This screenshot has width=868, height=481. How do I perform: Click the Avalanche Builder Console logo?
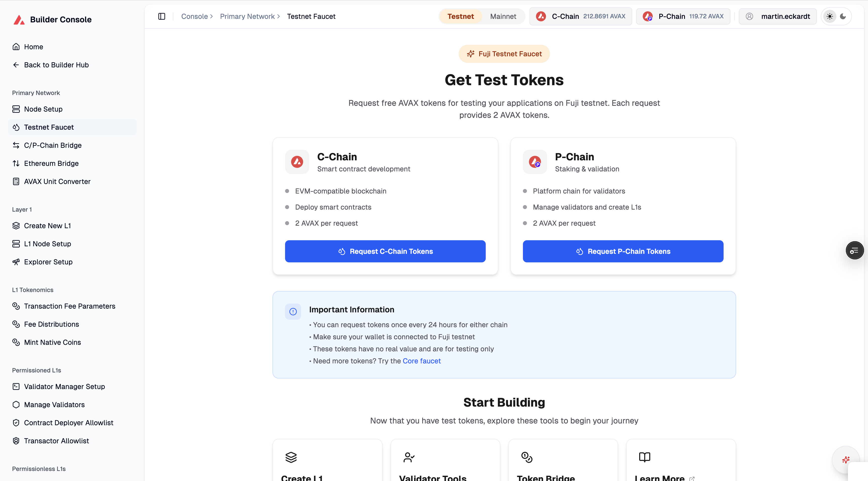19,20
